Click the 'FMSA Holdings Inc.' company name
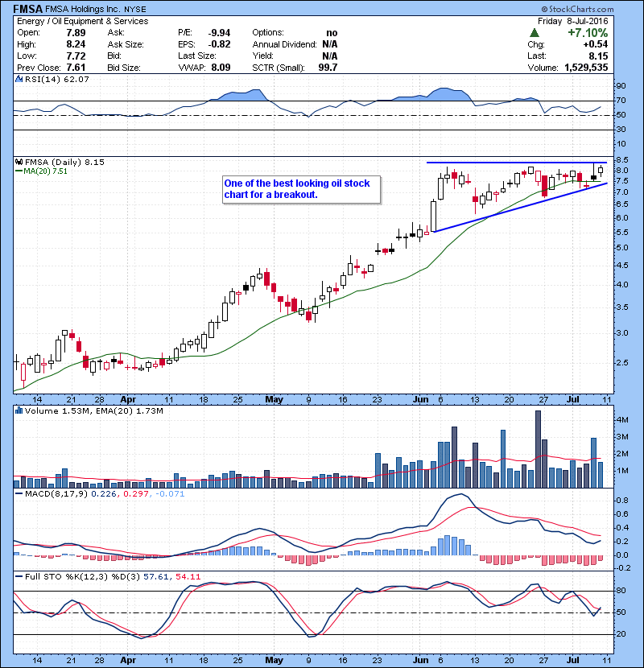Viewport: 644px width, 668px height. pos(84,9)
